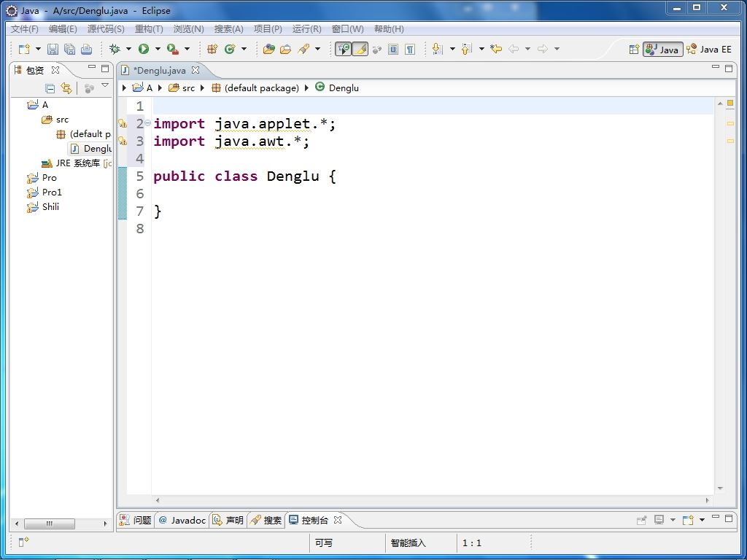
Task: Open the Previous Annotation dropdown arrow
Action: point(481,49)
